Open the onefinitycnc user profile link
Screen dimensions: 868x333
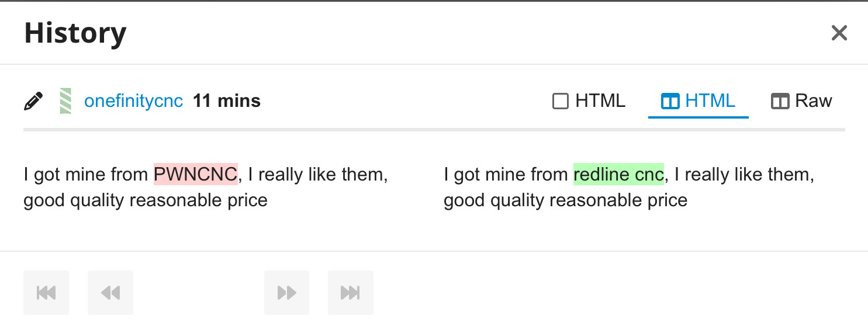[133, 101]
